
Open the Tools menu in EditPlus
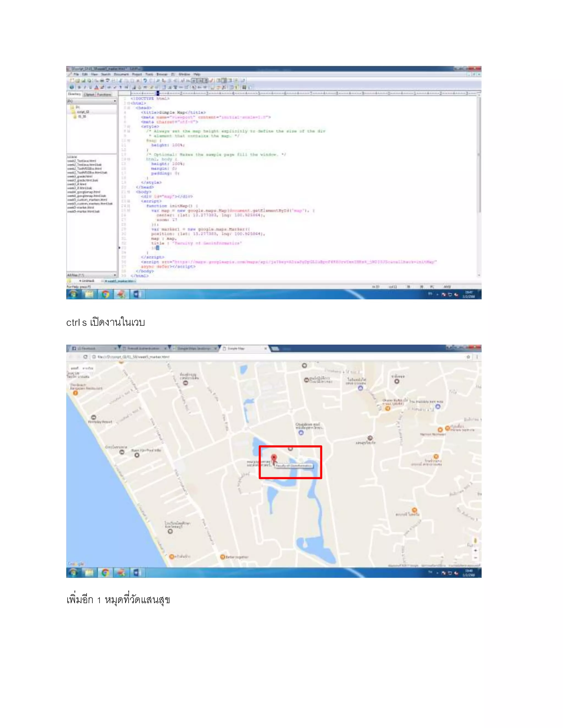click(x=149, y=74)
